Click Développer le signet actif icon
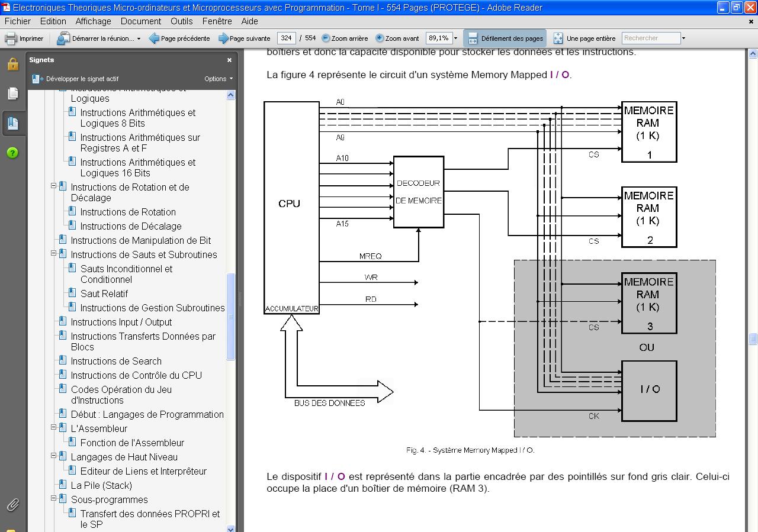The height and width of the screenshot is (532, 758). pyautogui.click(x=37, y=78)
